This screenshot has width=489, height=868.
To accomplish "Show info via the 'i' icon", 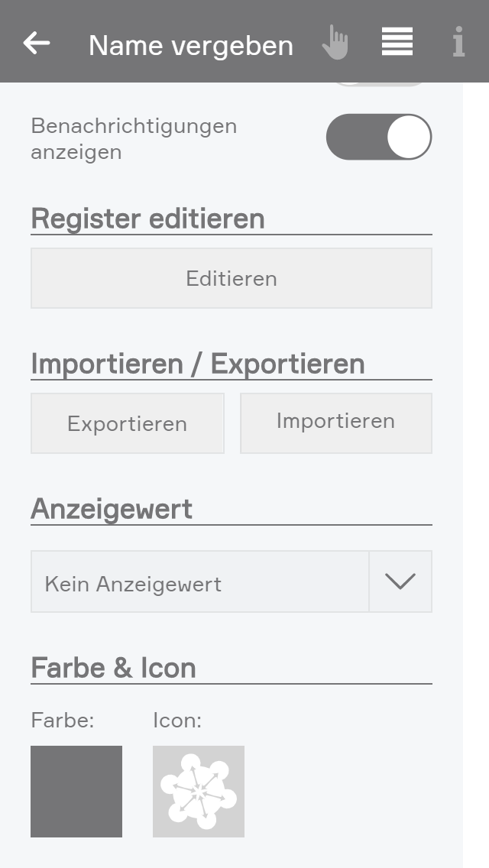I will click(458, 42).
